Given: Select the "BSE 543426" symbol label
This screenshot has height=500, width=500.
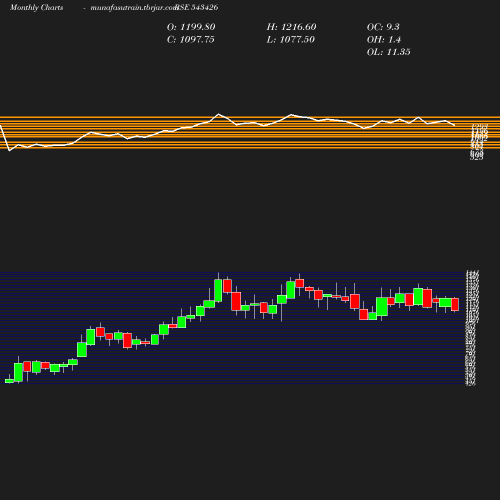Looking at the screenshot, I should [197, 8].
